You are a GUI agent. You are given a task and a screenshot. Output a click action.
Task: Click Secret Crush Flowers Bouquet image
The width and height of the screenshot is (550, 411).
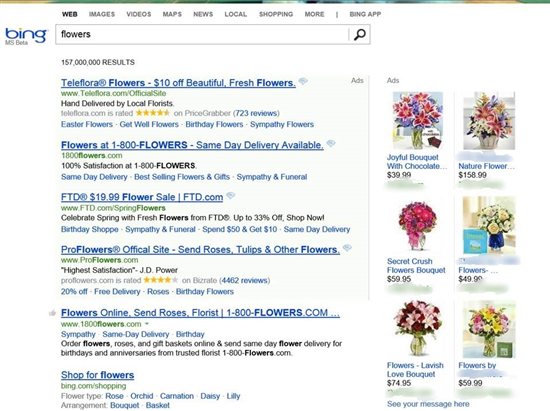[x=417, y=225]
